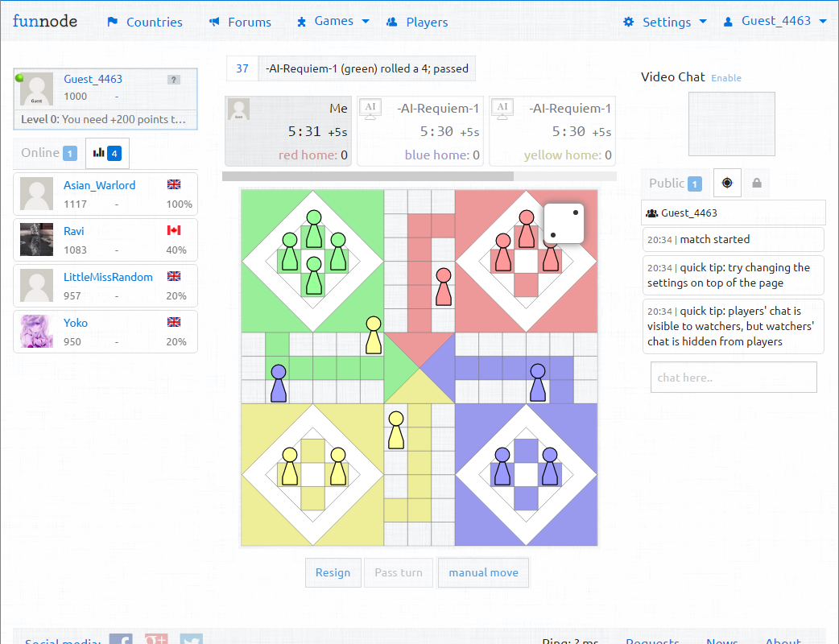The height and width of the screenshot is (644, 839).
Task: Click the question mark badge on profile card
Action: pos(174,80)
